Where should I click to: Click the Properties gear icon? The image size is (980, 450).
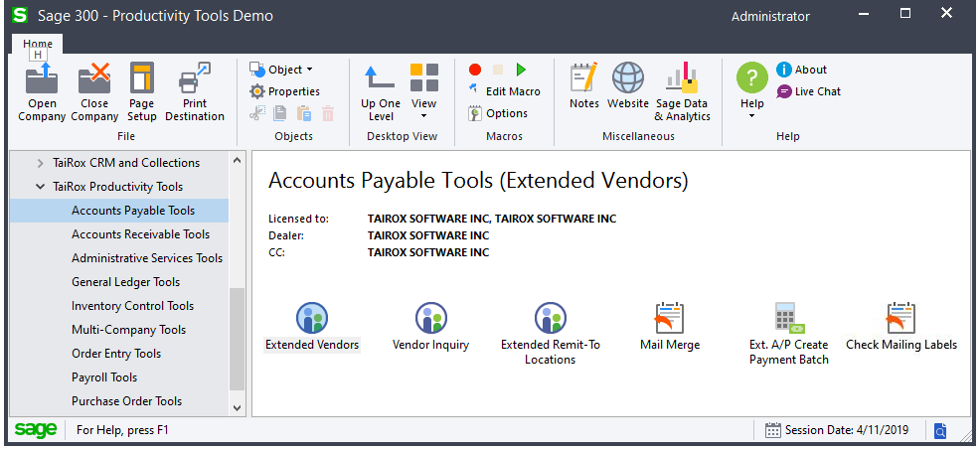[257, 91]
